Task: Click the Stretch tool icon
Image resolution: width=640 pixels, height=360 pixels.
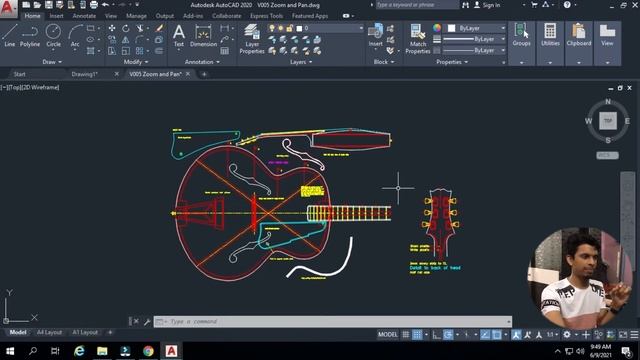Action: click(x=112, y=51)
